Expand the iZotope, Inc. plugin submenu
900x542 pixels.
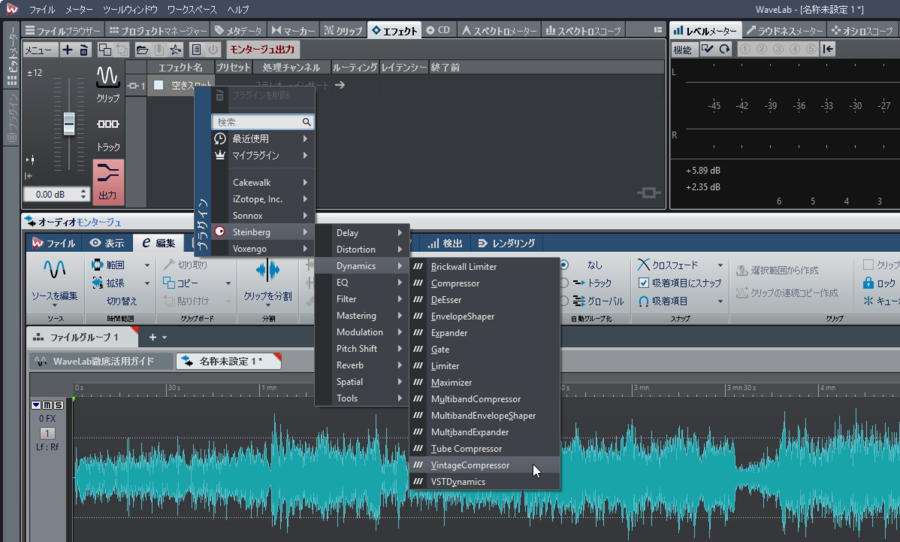[263, 199]
